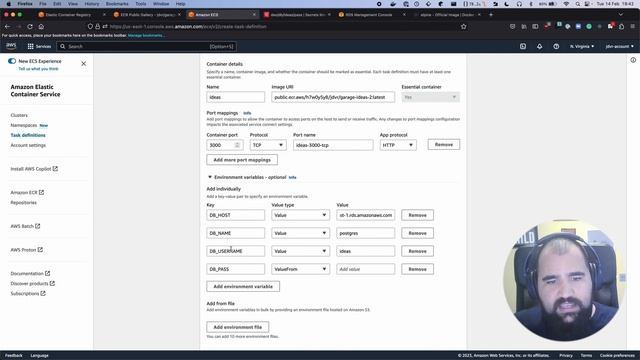
Task: Open Cookie preferences in the footer
Action: point(617,356)
